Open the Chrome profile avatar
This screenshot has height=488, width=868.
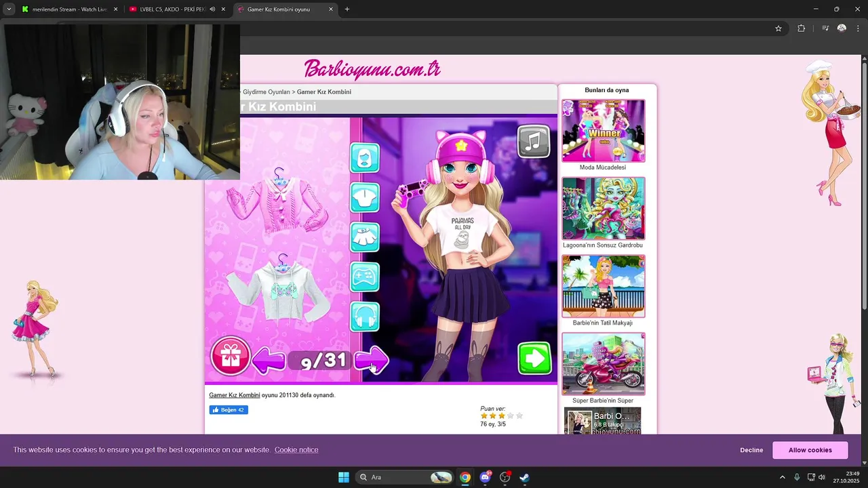pos(842,28)
